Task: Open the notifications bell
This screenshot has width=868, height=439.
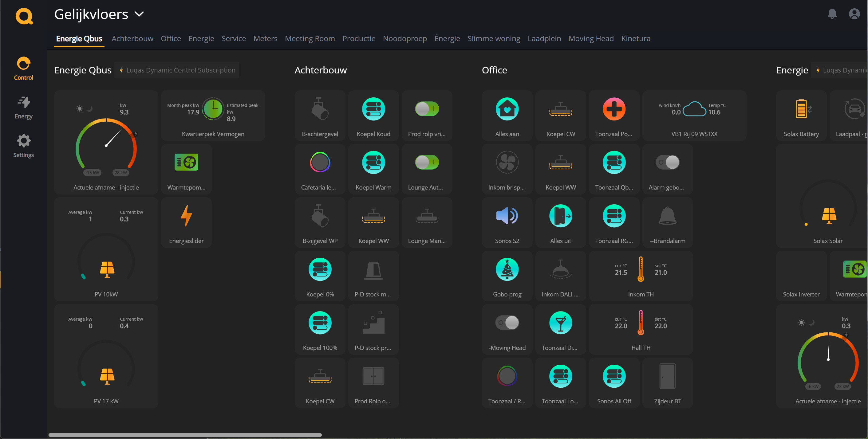Action: pyautogui.click(x=832, y=14)
